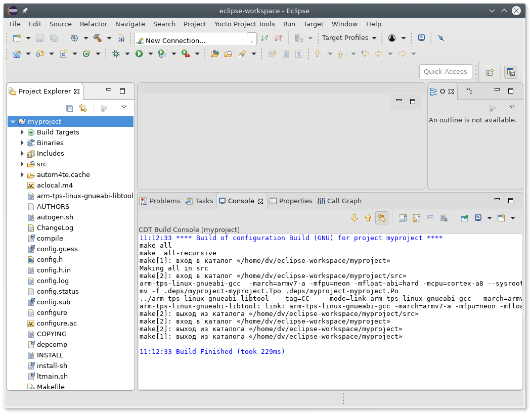Click Collapse All in Project Explorer
Screen dimensions: 532x415
70,108
